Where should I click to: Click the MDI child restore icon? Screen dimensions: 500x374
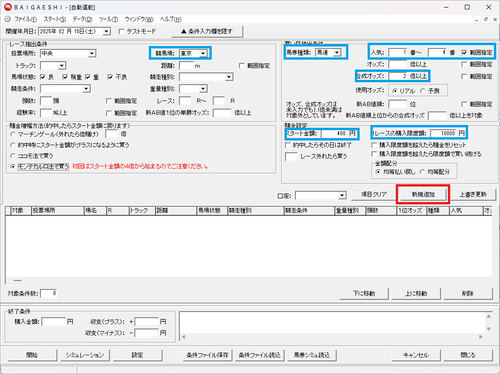(486, 20)
